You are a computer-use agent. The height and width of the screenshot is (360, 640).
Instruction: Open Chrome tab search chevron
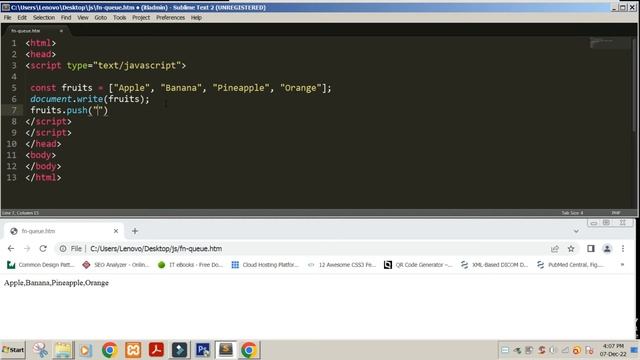click(576, 231)
